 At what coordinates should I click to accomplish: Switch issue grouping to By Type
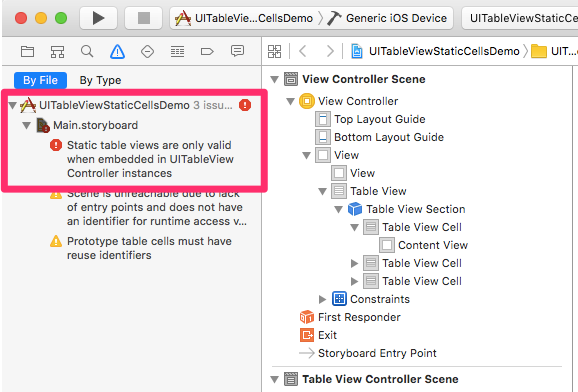(100, 80)
